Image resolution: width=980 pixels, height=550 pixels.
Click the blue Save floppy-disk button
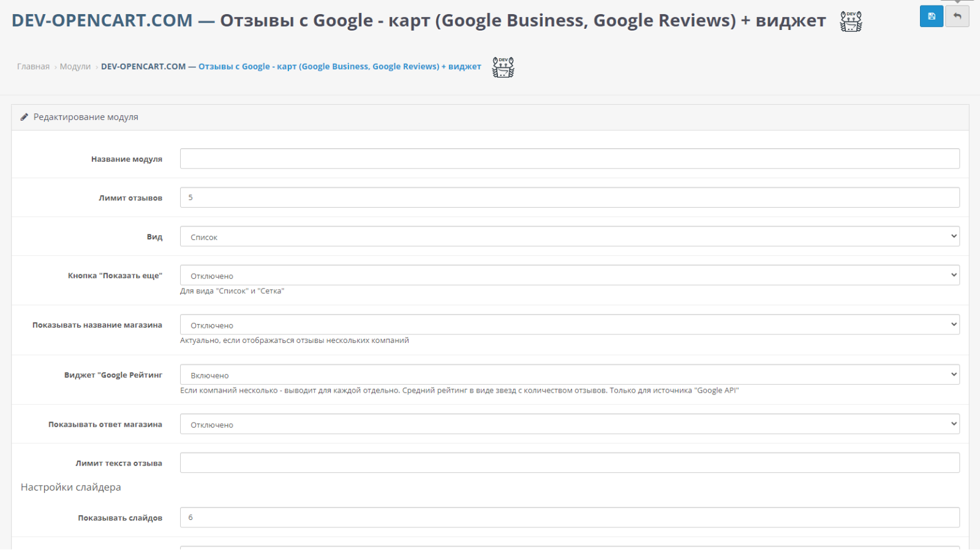tap(931, 17)
